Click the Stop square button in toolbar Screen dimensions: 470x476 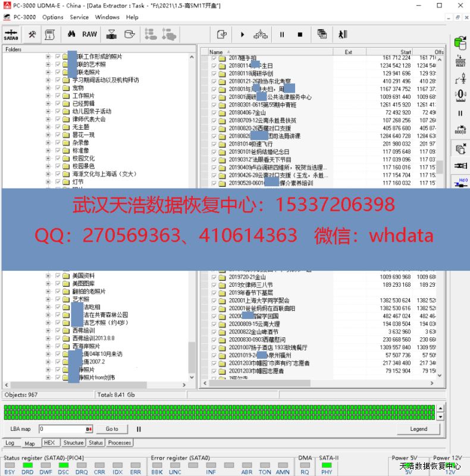click(300, 35)
